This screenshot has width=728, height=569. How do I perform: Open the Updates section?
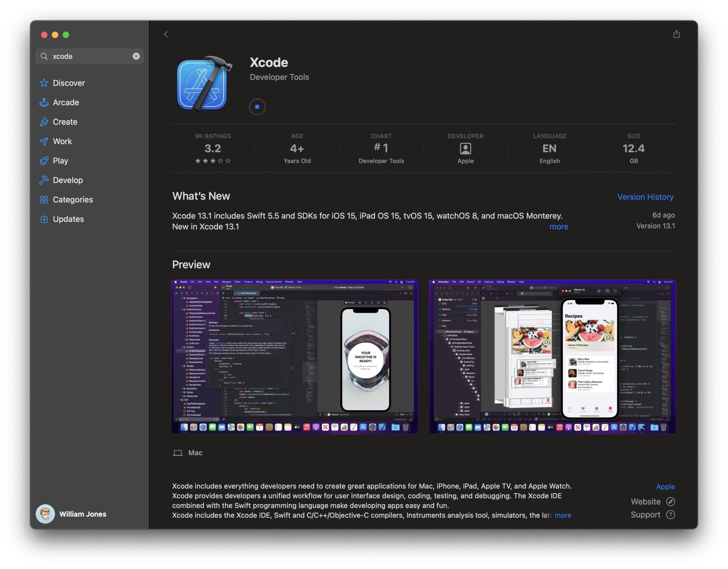(x=68, y=219)
